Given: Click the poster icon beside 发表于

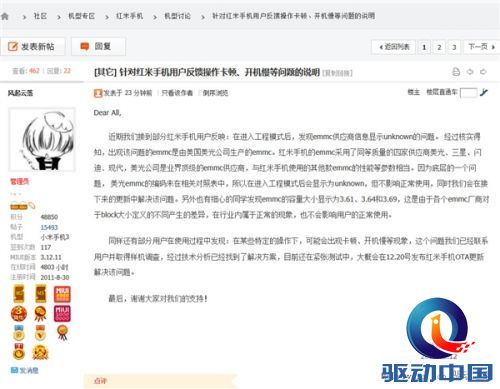Looking at the screenshot, I should point(98,93).
